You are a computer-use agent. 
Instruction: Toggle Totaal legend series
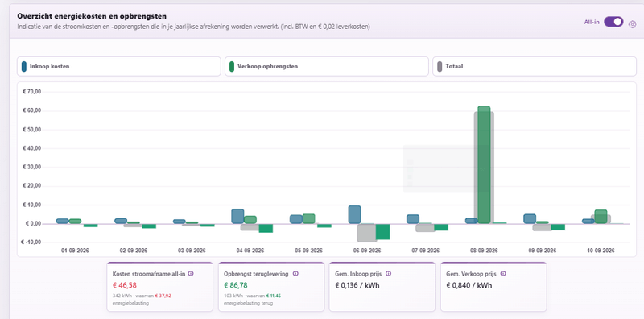point(535,66)
